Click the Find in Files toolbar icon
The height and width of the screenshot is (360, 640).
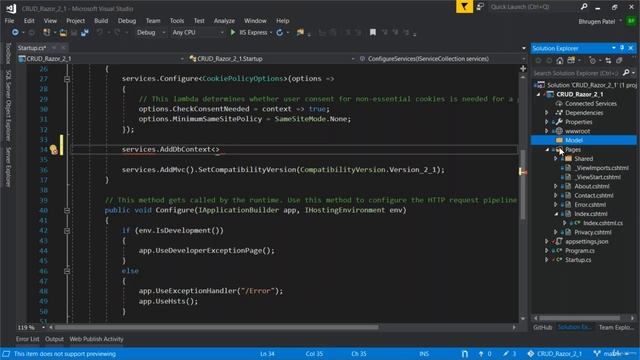[300, 32]
